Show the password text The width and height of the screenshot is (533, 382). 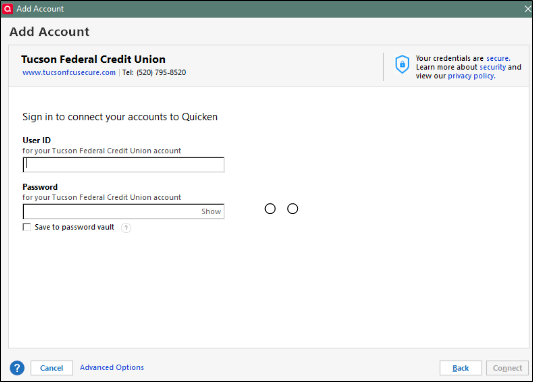click(211, 211)
